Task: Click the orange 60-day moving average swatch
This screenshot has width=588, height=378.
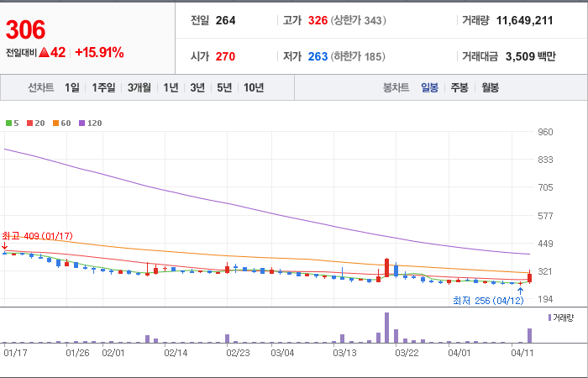Action: click(55, 123)
